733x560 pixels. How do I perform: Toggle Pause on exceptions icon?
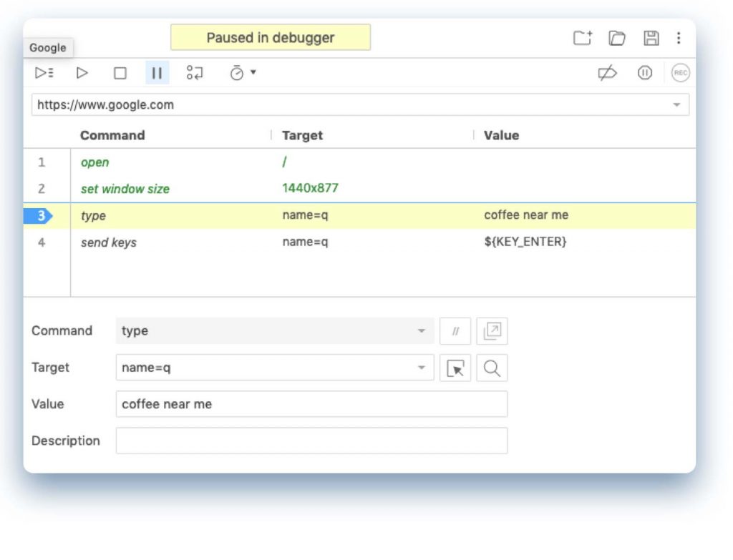click(x=645, y=73)
